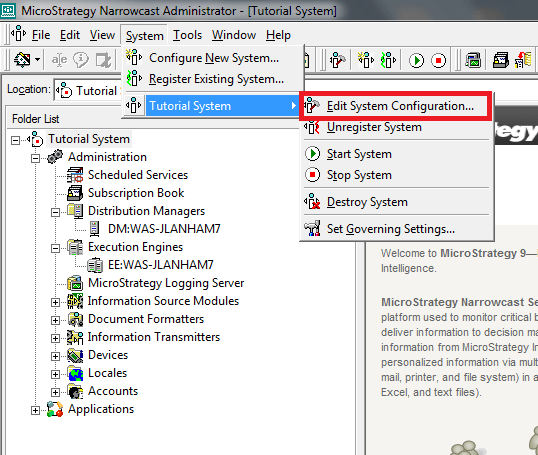The width and height of the screenshot is (538, 455).
Task: Click the Edit System Configuration toolbar icon
Action: [x=338, y=61]
